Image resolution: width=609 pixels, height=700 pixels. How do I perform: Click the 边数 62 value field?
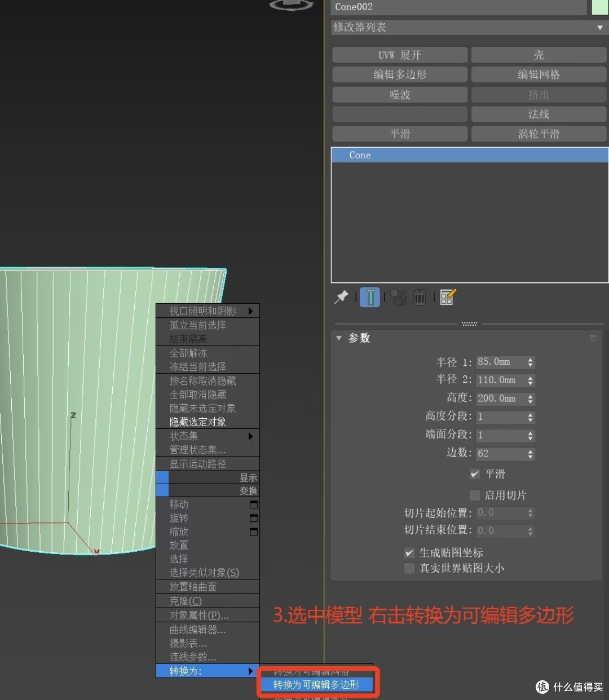501,454
